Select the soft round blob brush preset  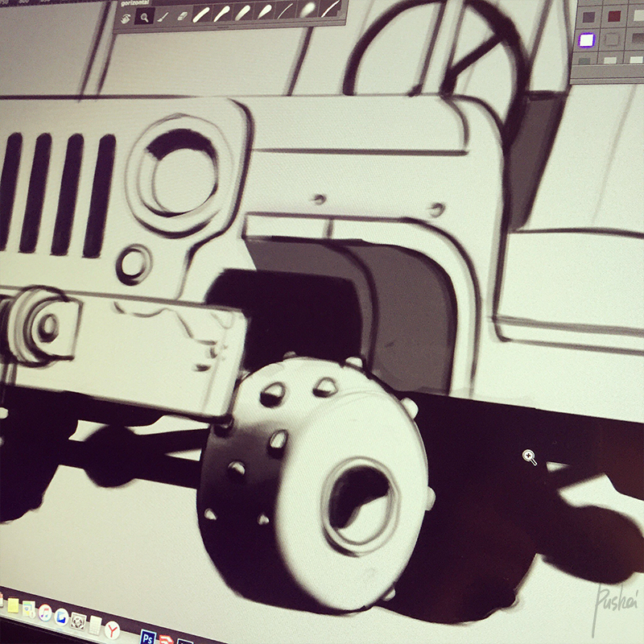[x=308, y=10]
